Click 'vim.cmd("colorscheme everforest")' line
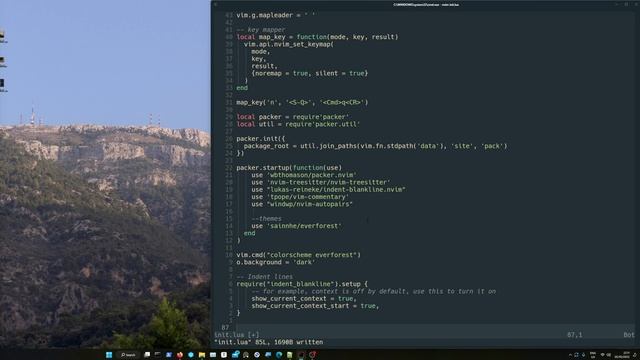Screen dimensions: 640x360 (x=298, y=255)
